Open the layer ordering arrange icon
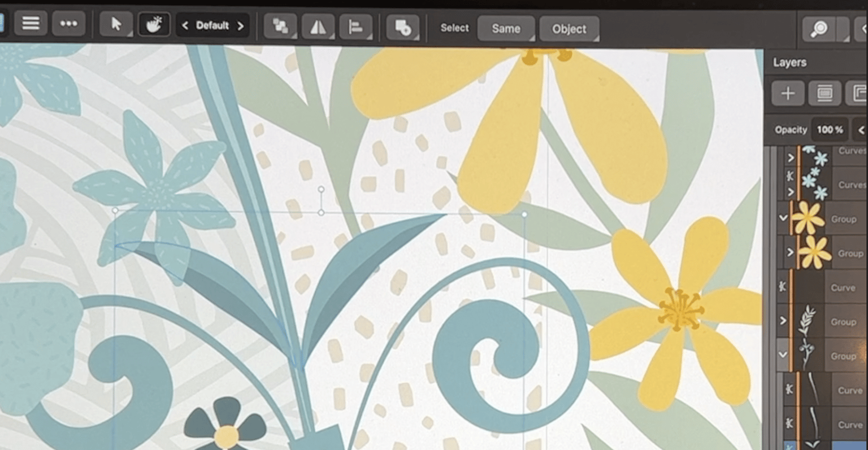868x450 pixels. [280, 26]
